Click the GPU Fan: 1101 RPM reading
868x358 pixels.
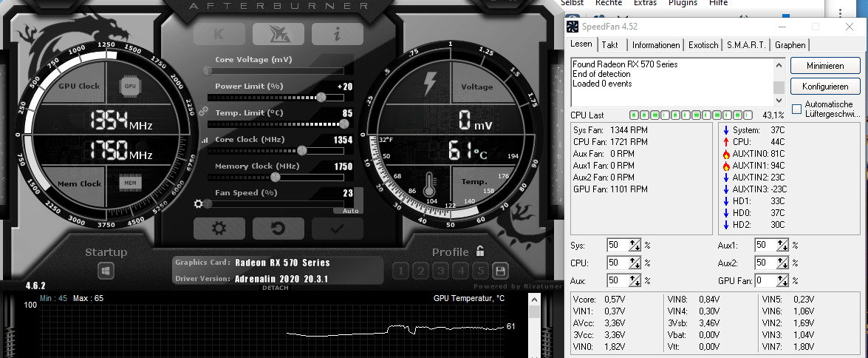coord(610,189)
